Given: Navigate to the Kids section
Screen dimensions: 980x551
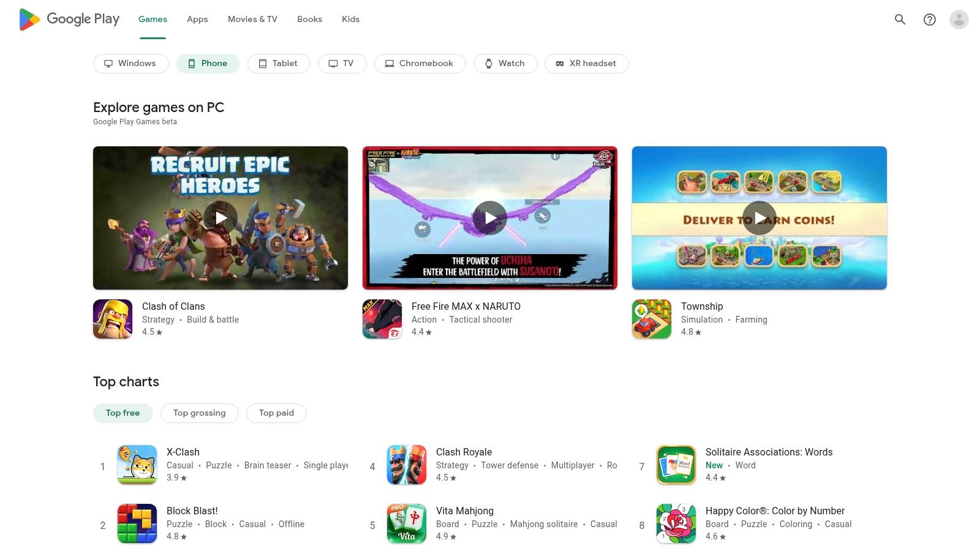Looking at the screenshot, I should coord(350,19).
